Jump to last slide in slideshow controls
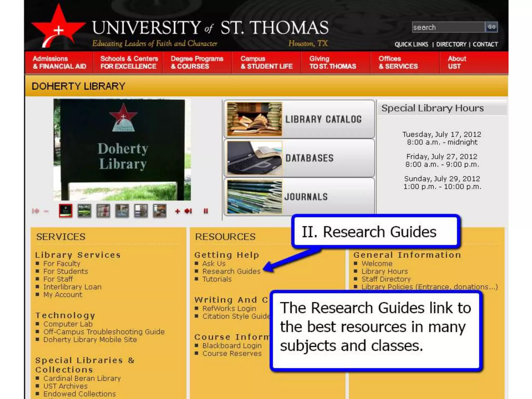Screen dimensions: 532x399 [x=188, y=211]
